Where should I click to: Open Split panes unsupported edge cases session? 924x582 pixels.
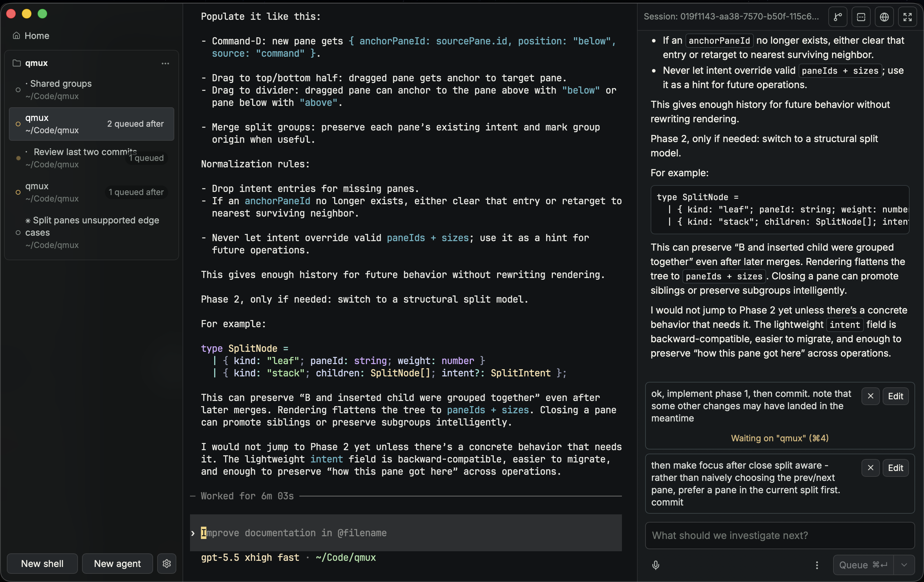coord(91,233)
